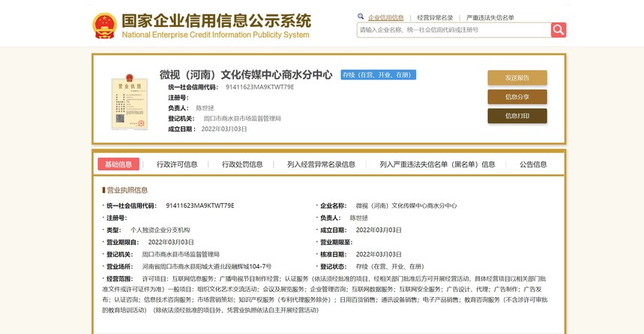Click the 登记机关 value in license info
Viewport: 644px width, 334px height.
(x=181, y=254)
